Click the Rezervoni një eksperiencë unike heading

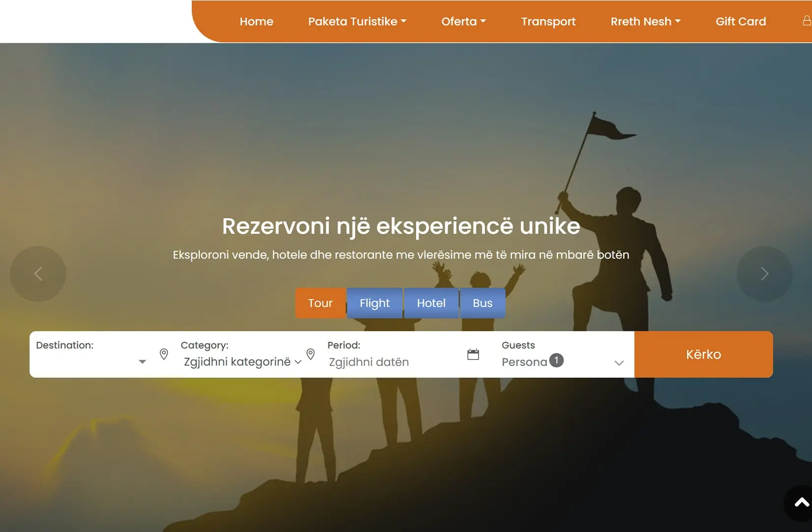pos(401,227)
